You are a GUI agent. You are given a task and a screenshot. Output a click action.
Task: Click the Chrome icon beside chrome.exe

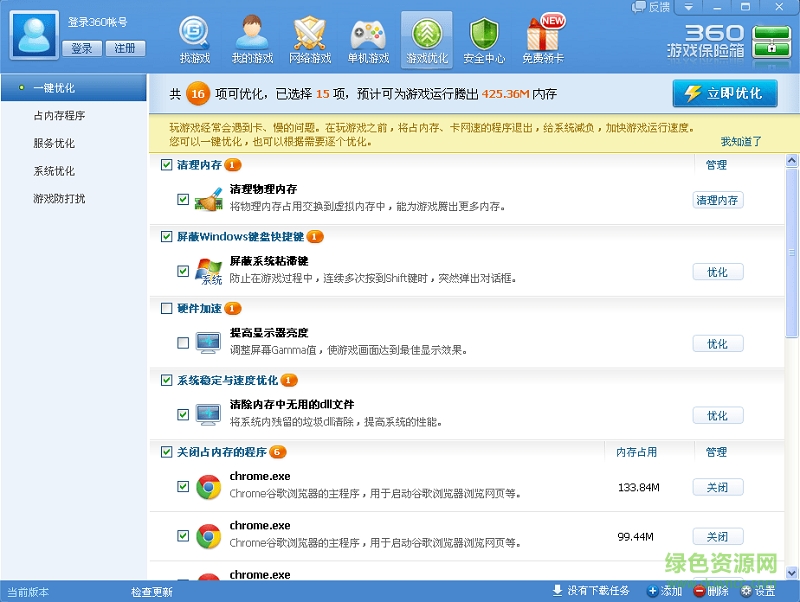click(207, 485)
